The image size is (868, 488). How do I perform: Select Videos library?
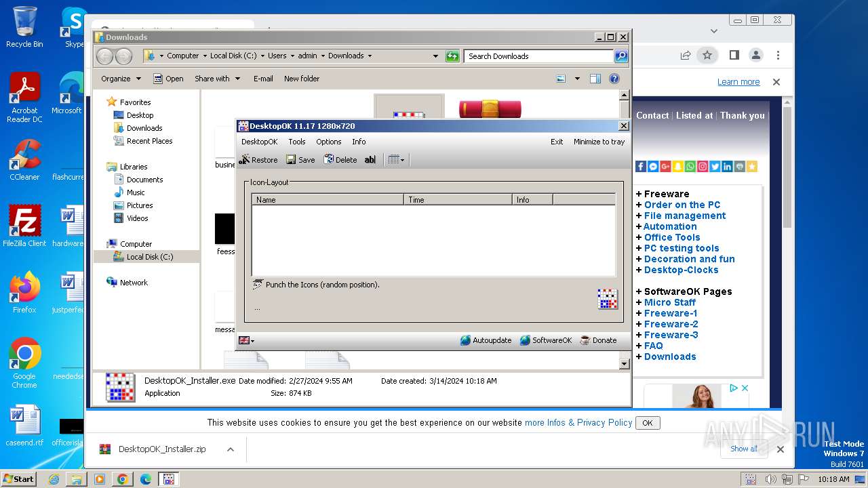point(137,218)
